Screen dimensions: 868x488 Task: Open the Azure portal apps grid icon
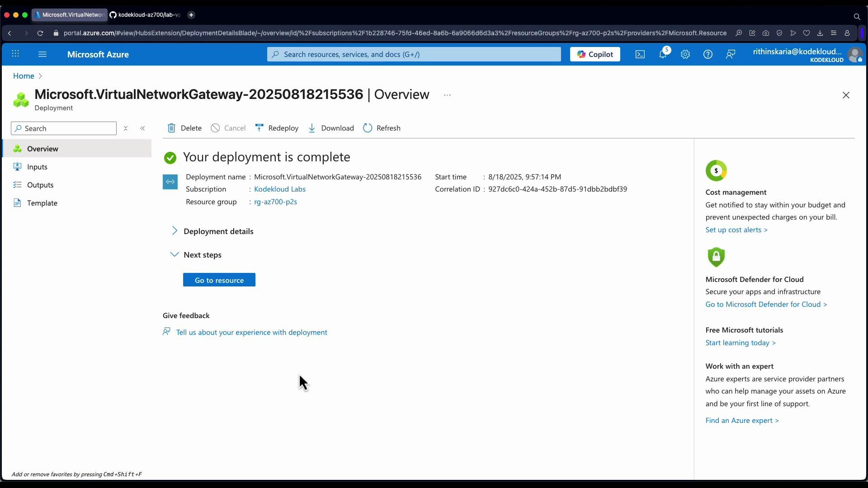pos(15,54)
